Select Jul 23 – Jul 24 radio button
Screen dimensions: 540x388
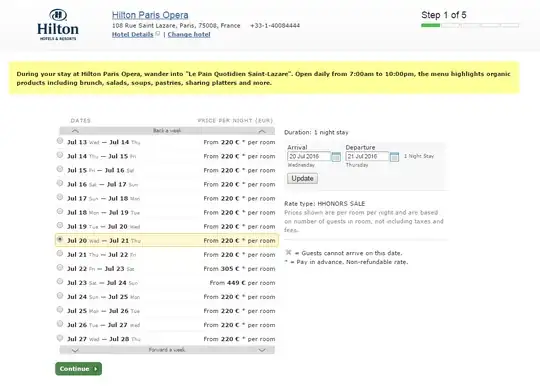60,282
